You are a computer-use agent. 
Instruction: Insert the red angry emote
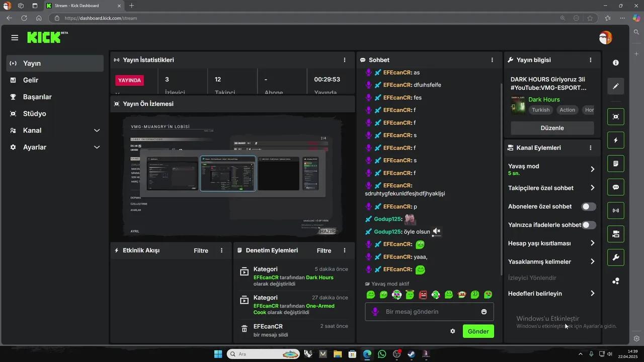(x=423, y=295)
